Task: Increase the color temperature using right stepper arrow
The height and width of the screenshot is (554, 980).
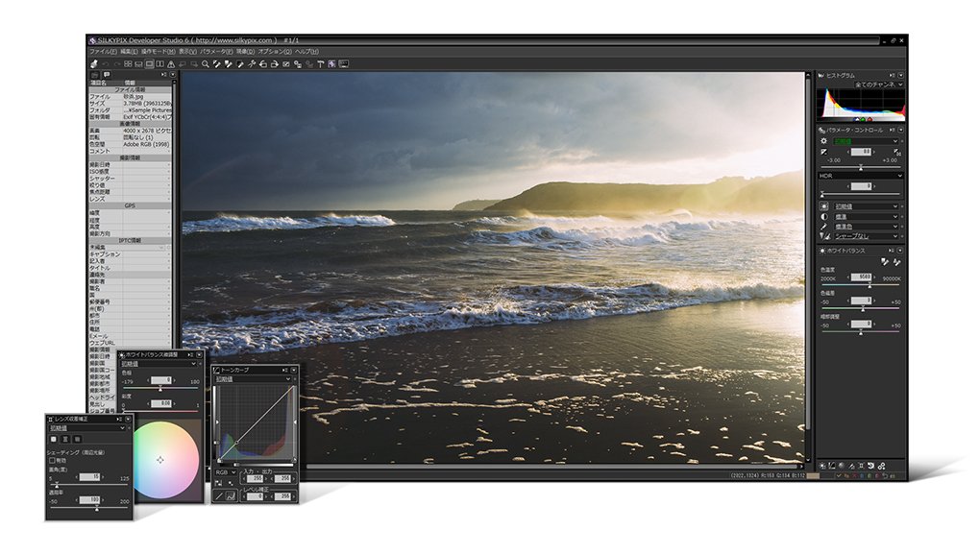Action: [875, 277]
